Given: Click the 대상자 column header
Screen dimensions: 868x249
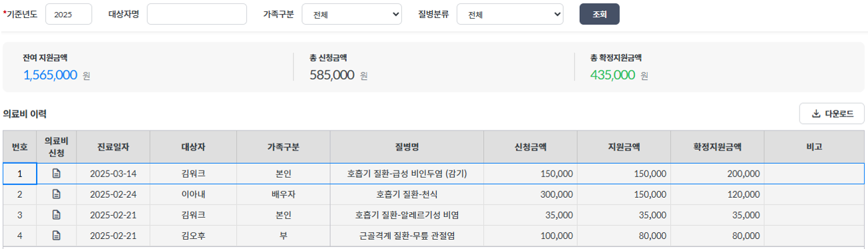Looking at the screenshot, I should pyautogui.click(x=193, y=146).
